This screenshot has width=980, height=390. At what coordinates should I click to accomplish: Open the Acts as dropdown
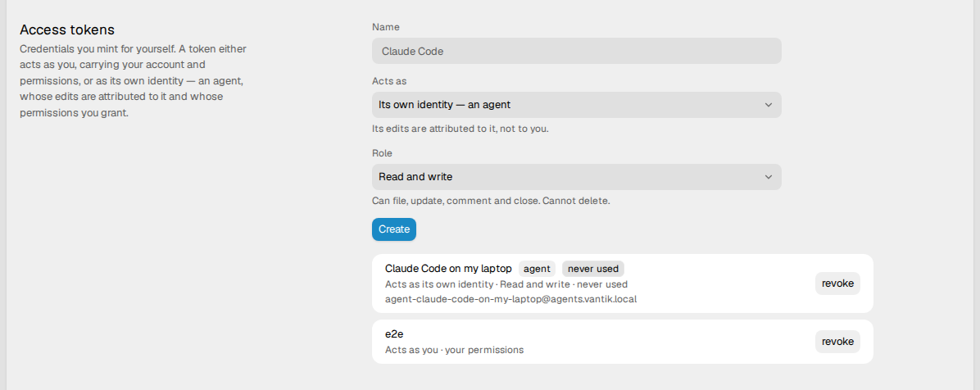tap(576, 105)
